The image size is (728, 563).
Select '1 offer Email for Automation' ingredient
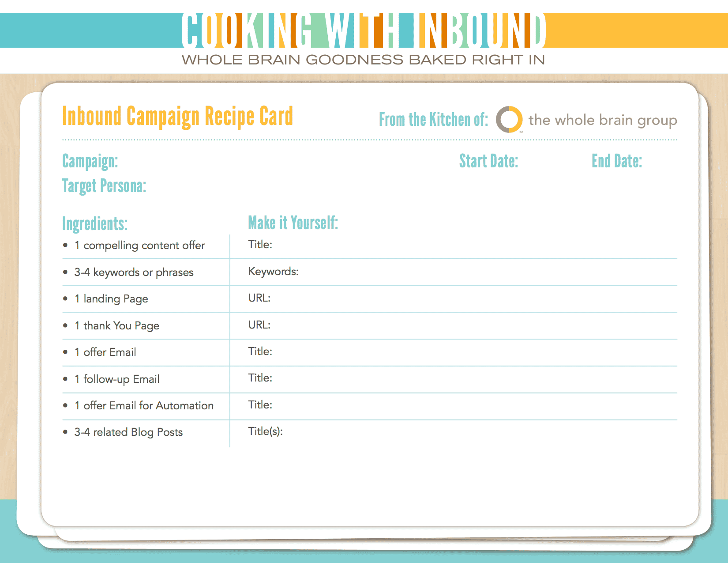click(144, 406)
